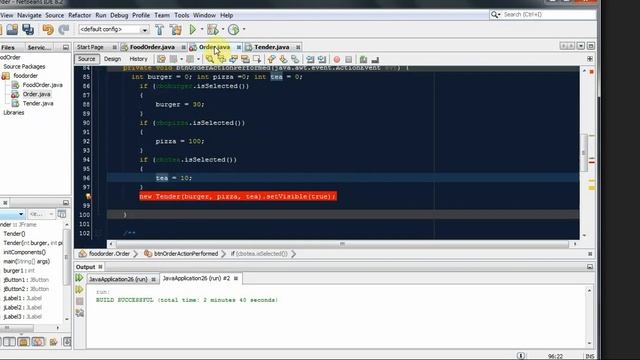Switch to Start Page tab

coord(90,47)
